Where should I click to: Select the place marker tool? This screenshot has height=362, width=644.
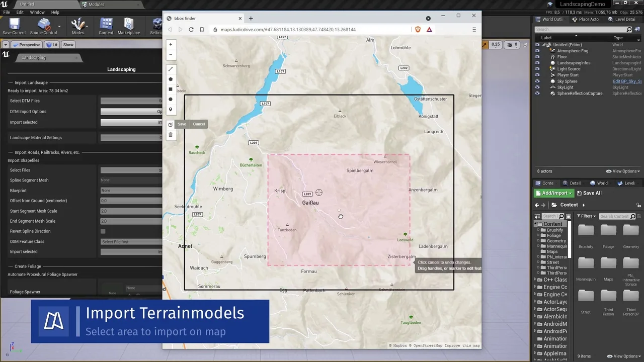pyautogui.click(x=171, y=110)
